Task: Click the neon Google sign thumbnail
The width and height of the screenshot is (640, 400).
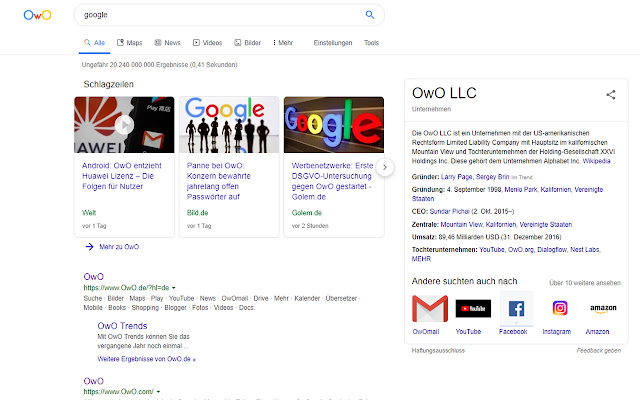Action: (x=334, y=125)
